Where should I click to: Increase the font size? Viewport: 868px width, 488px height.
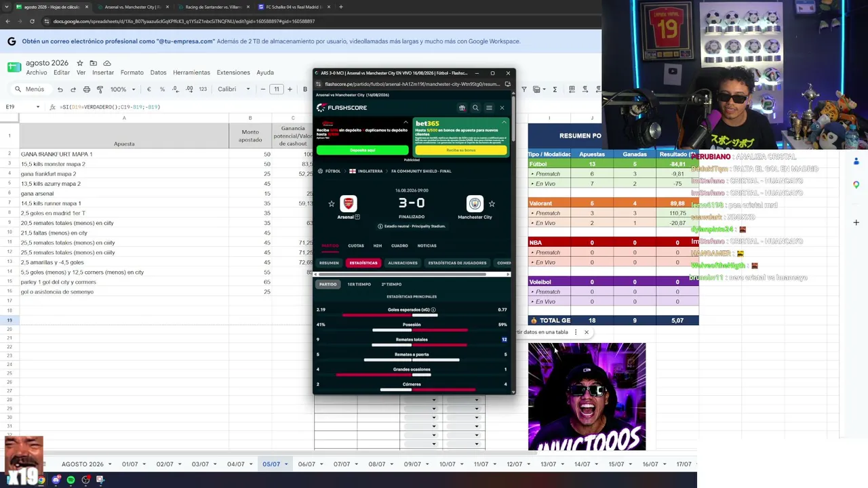coord(290,89)
